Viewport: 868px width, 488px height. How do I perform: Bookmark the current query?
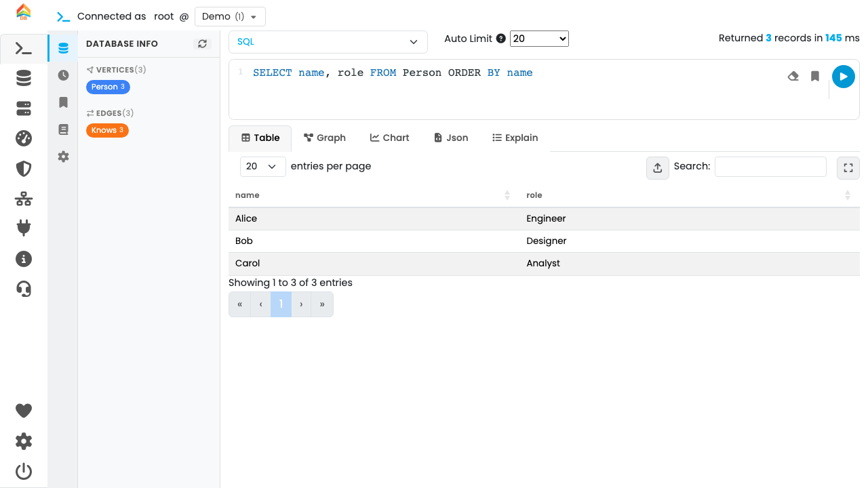(815, 77)
